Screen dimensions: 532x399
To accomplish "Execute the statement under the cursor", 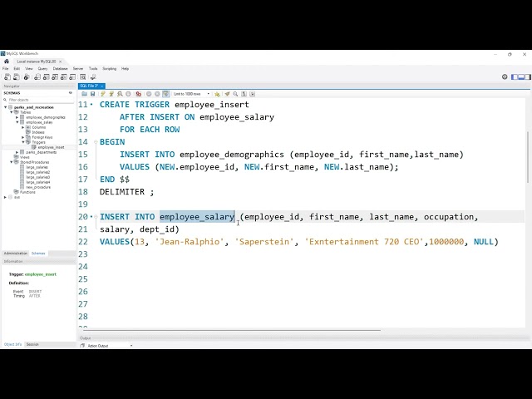I will click(111, 94).
